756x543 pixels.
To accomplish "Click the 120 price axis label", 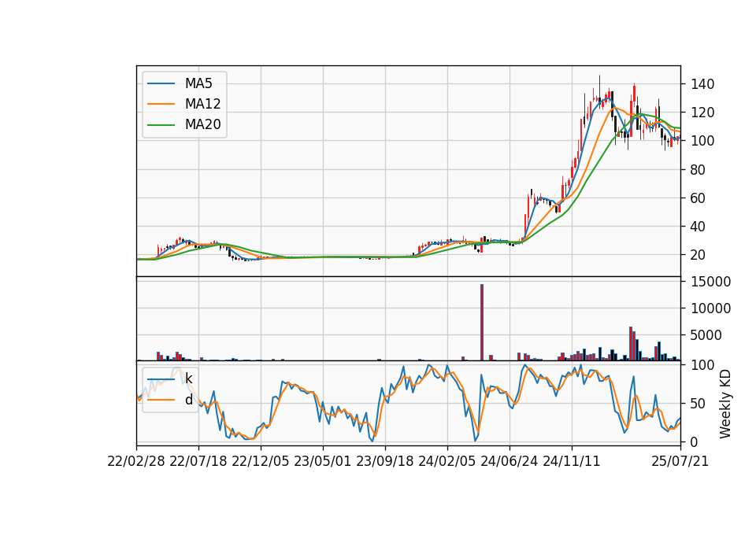I will [702, 113].
